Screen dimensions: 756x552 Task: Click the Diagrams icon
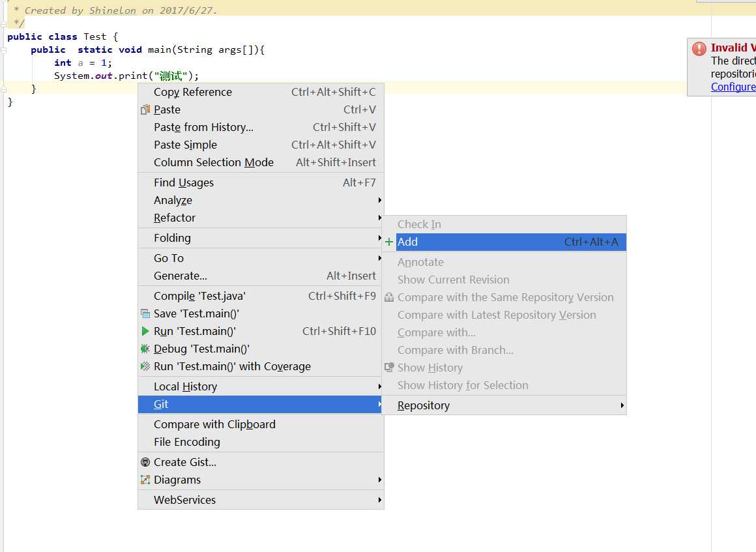[145, 480]
